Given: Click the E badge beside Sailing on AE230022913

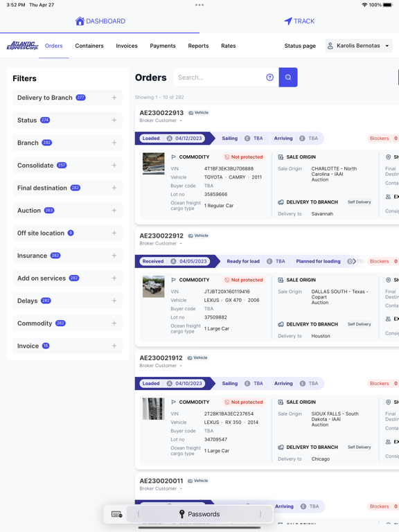Looking at the screenshot, I should pyautogui.click(x=247, y=139).
